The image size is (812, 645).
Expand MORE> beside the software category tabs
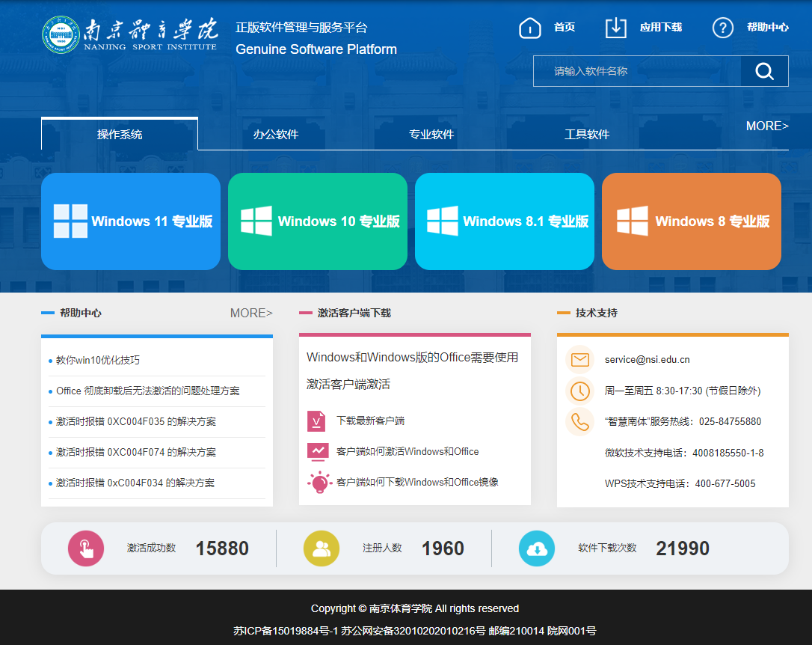[x=767, y=126]
